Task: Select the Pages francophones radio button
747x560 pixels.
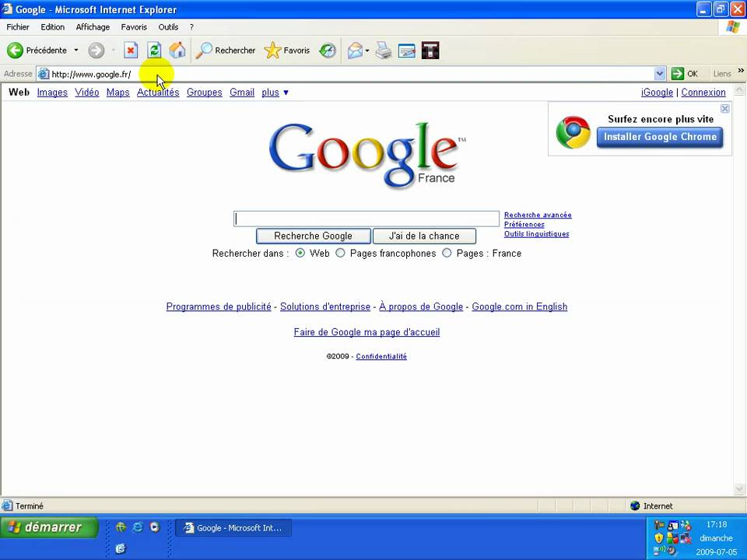Action: [x=340, y=253]
